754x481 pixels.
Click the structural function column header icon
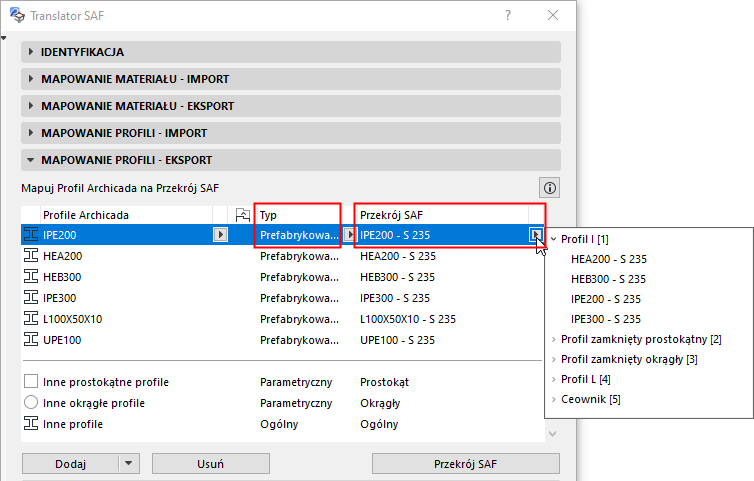(242, 215)
